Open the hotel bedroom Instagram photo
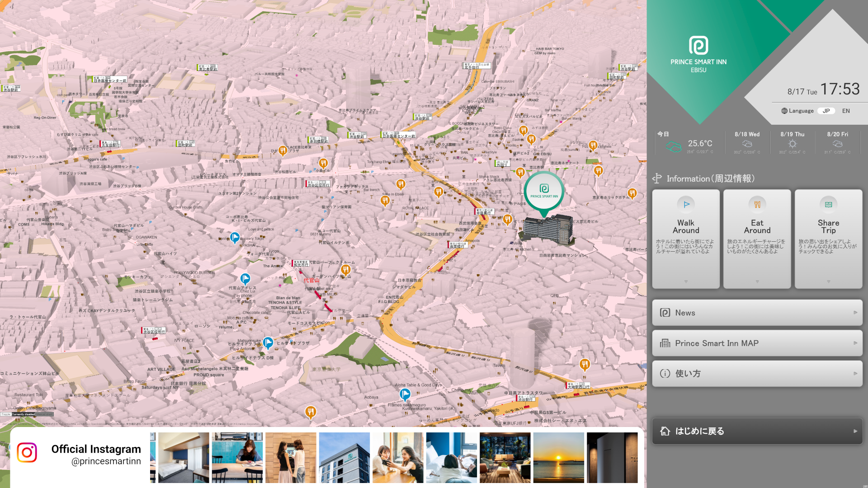Screen dimensions: 868x488 [x=184, y=458]
